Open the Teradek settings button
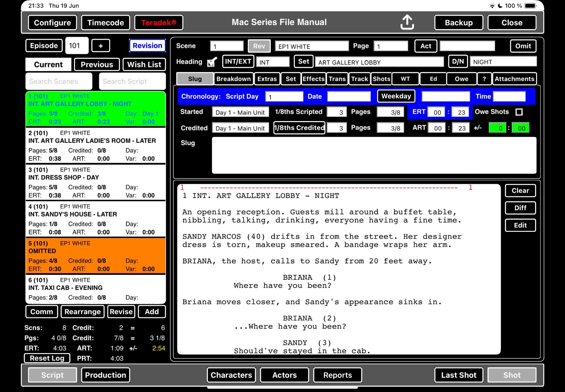This screenshot has height=392, width=565. (x=159, y=23)
